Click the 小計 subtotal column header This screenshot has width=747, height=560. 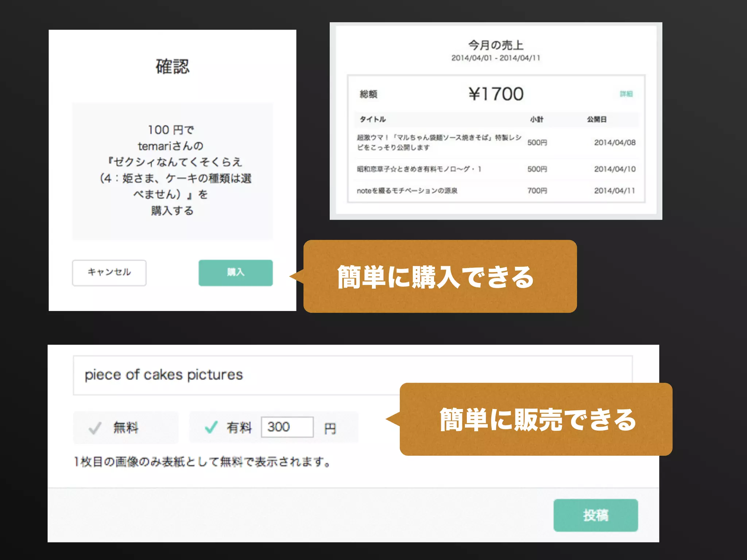[537, 120]
